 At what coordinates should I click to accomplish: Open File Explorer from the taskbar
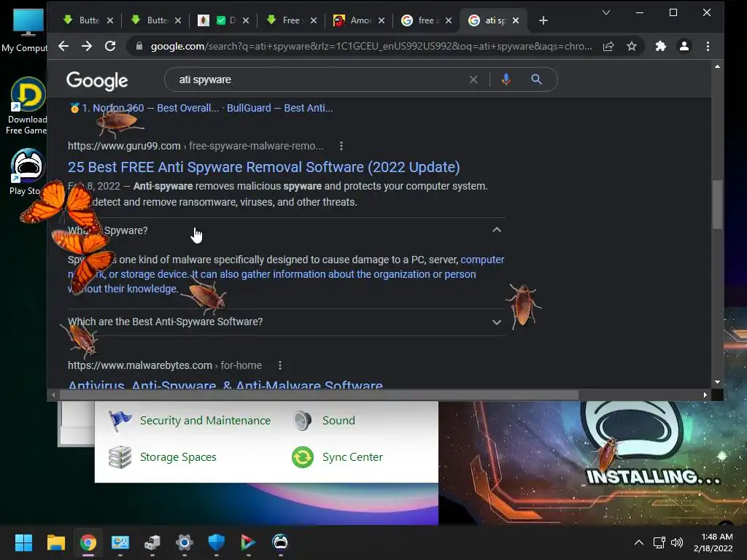click(x=55, y=542)
